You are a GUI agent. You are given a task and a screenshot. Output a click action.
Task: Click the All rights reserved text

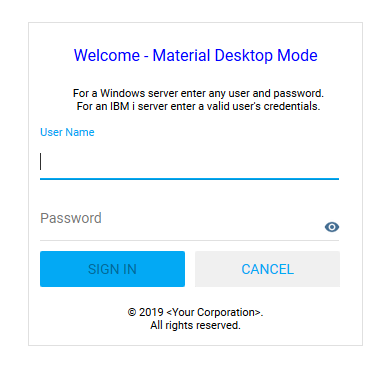[195, 325]
